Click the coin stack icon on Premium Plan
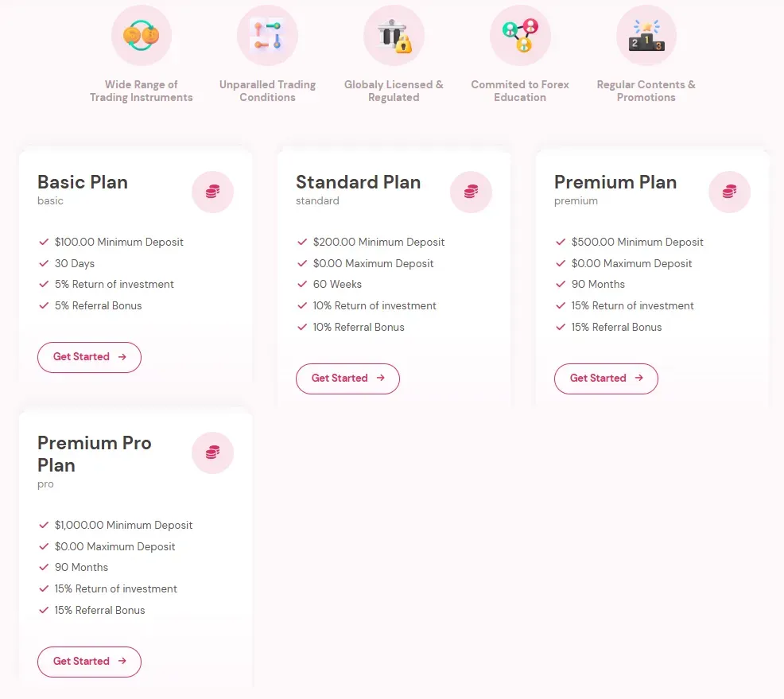The width and height of the screenshot is (784, 699). [x=729, y=192]
